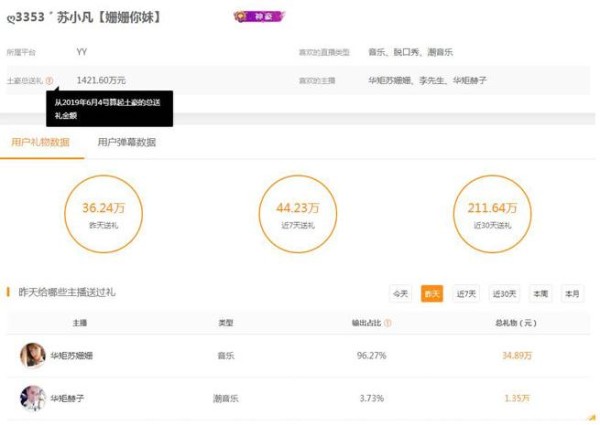Click the 音乐 type cell for 华矩苏姗姗
The image size is (600, 425).
click(226, 356)
